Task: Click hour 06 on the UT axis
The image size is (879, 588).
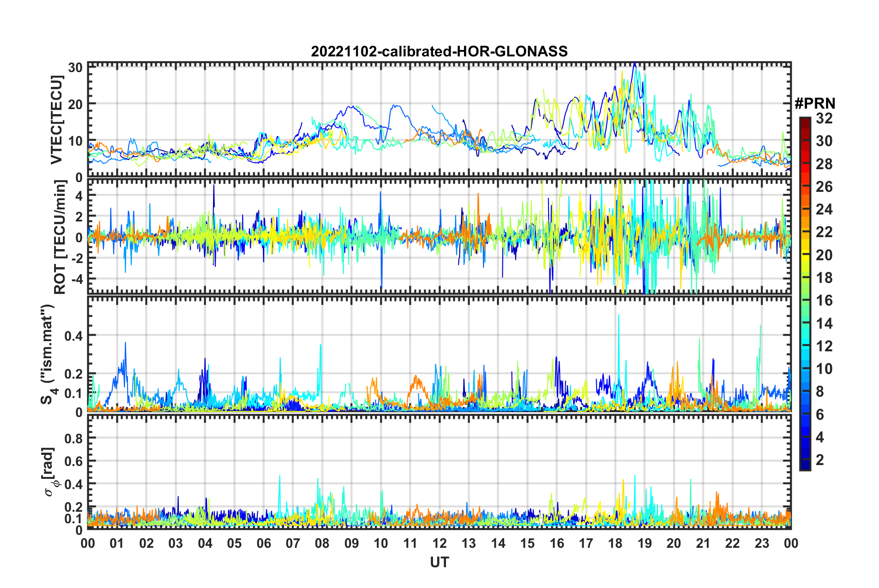Action: [x=263, y=543]
